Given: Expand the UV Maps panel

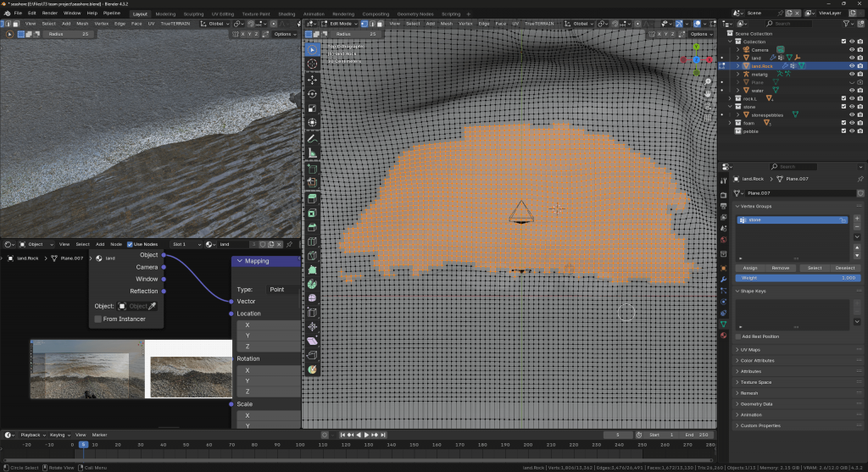Looking at the screenshot, I should point(750,349).
